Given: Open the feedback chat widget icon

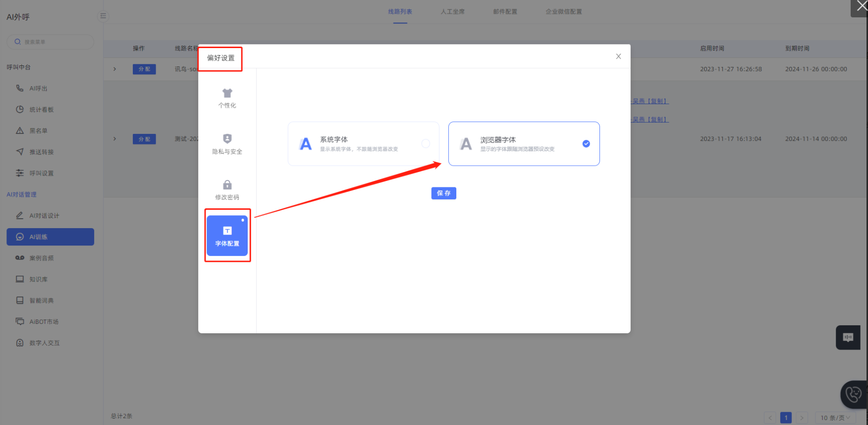Looking at the screenshot, I should (848, 337).
